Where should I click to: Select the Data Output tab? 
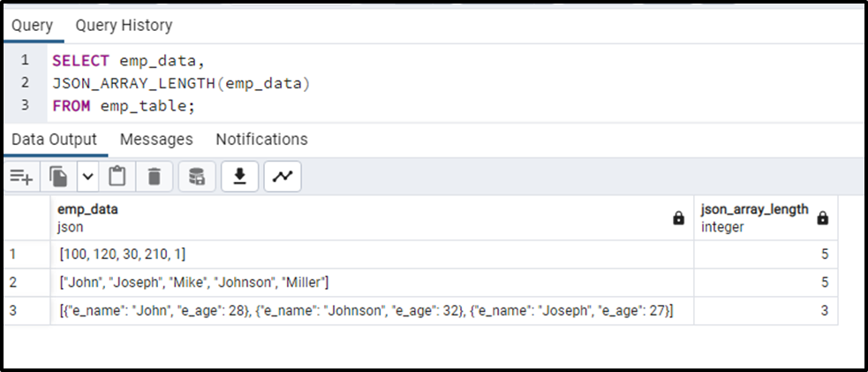click(x=54, y=139)
